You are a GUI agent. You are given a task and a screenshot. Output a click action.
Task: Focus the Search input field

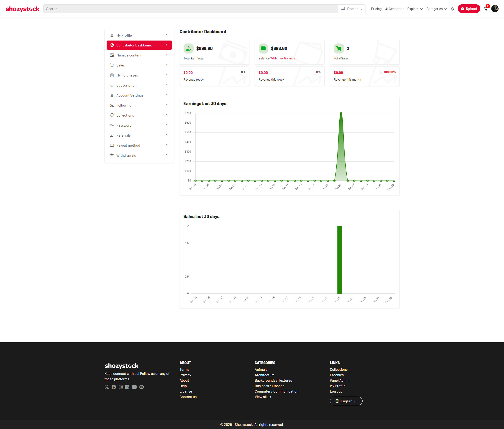[190, 9]
